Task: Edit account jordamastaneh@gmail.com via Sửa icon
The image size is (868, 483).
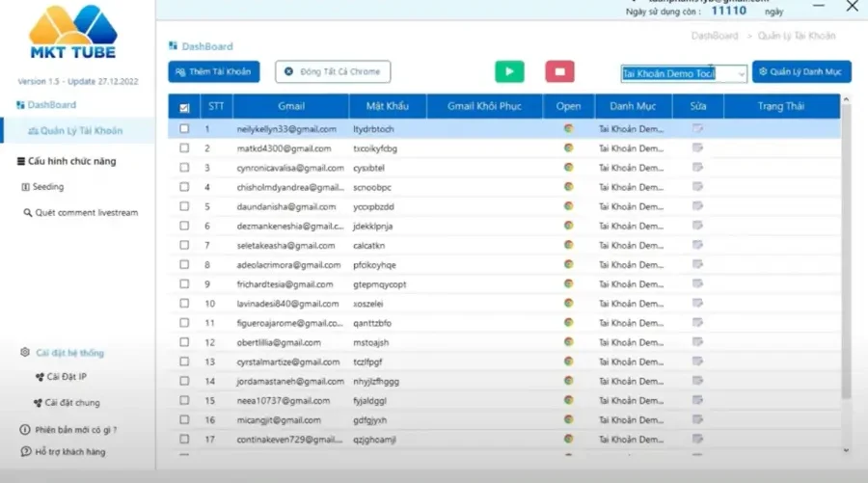Action: coord(697,381)
